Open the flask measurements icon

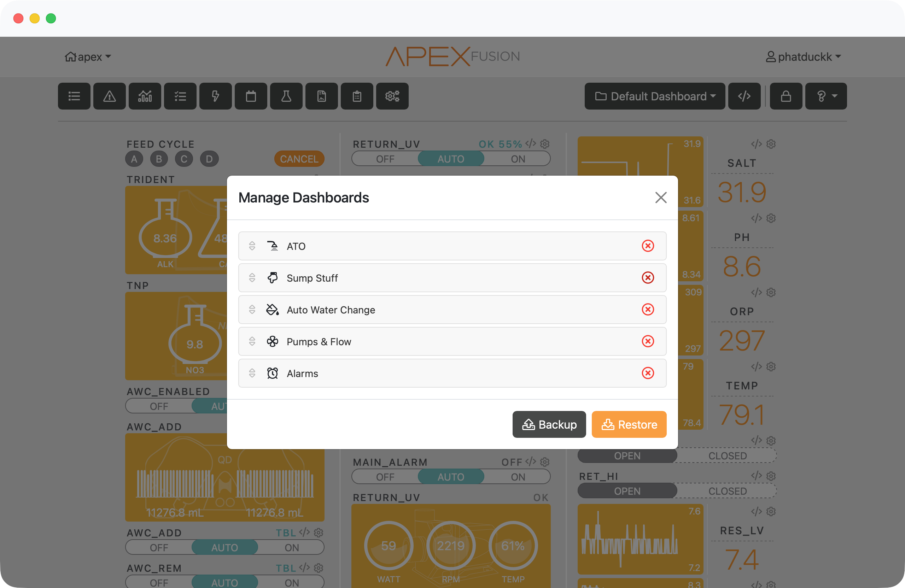click(x=286, y=96)
